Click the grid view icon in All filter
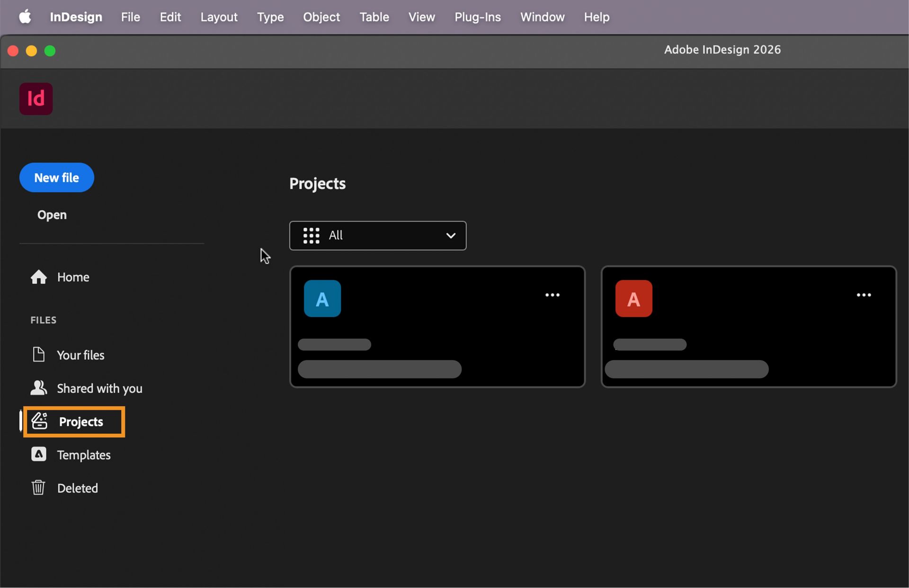Image resolution: width=909 pixels, height=588 pixels. (311, 235)
